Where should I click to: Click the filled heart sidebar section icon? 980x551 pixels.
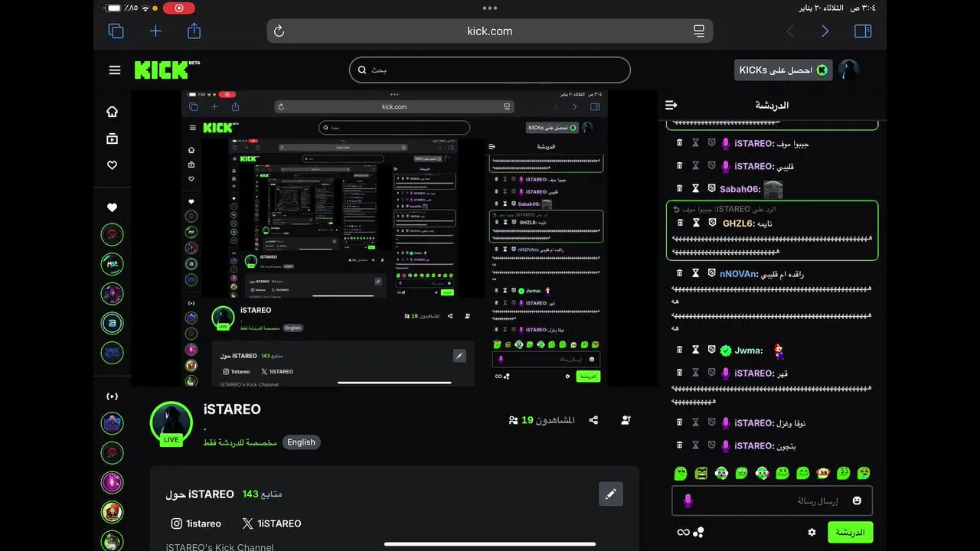point(113,207)
